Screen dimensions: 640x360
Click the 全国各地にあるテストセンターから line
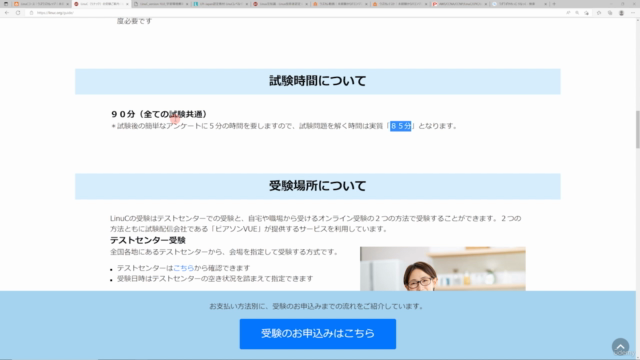tap(224, 252)
